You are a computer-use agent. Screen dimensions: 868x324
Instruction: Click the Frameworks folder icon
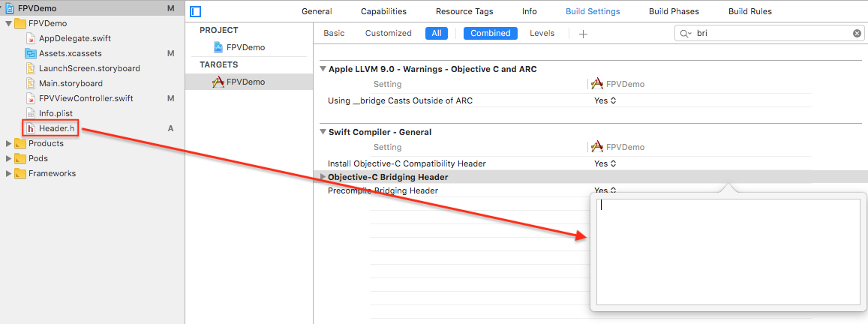pyautogui.click(x=20, y=173)
